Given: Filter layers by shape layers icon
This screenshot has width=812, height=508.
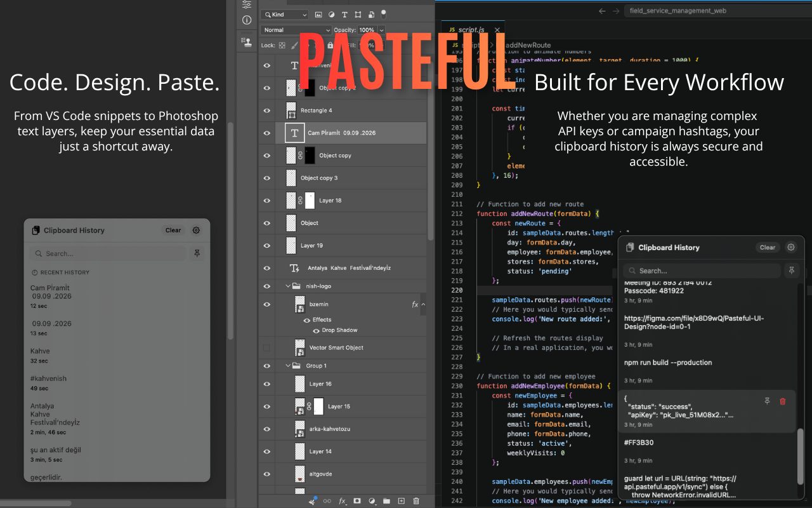Looking at the screenshot, I should click(x=358, y=15).
